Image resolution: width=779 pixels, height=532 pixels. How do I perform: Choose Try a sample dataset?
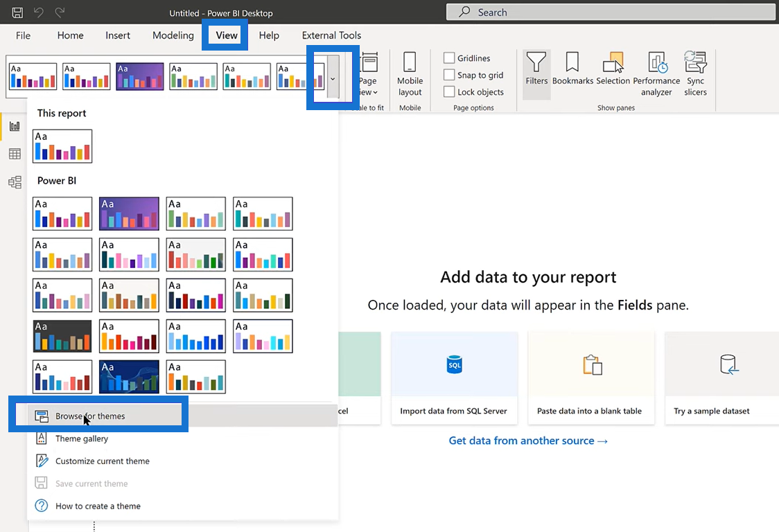(722, 378)
